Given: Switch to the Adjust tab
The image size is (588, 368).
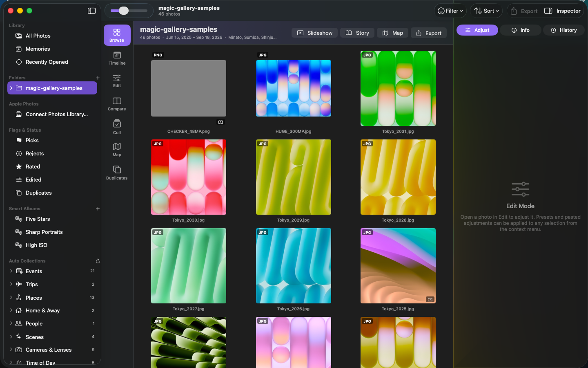Looking at the screenshot, I should pos(477,30).
